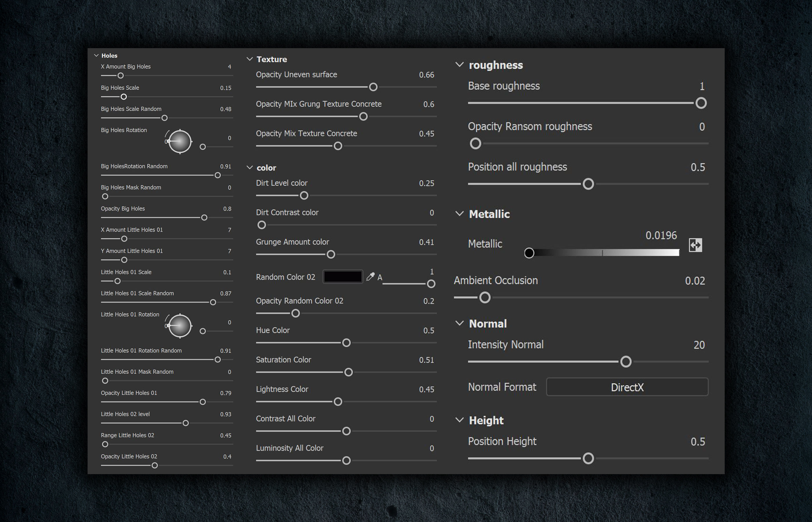Collapse the color section chevron
This screenshot has width=812, height=522.
(x=250, y=167)
